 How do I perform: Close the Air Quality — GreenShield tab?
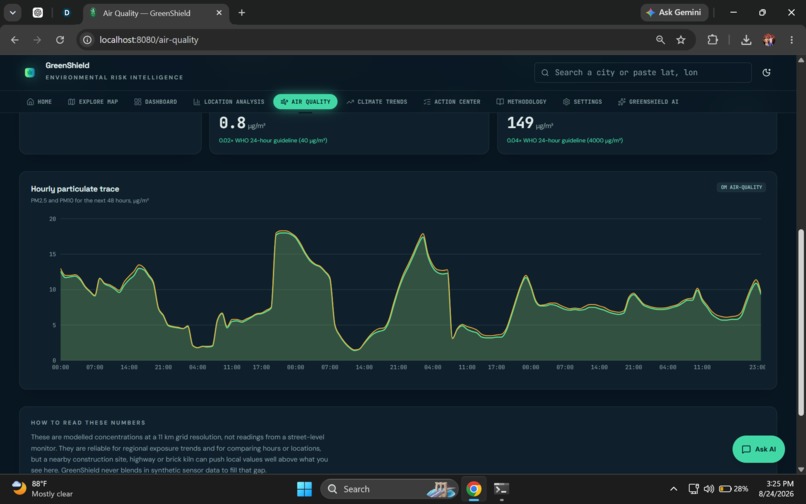(219, 13)
